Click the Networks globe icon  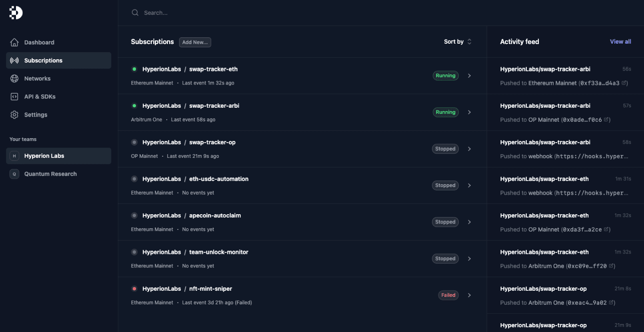coord(14,78)
